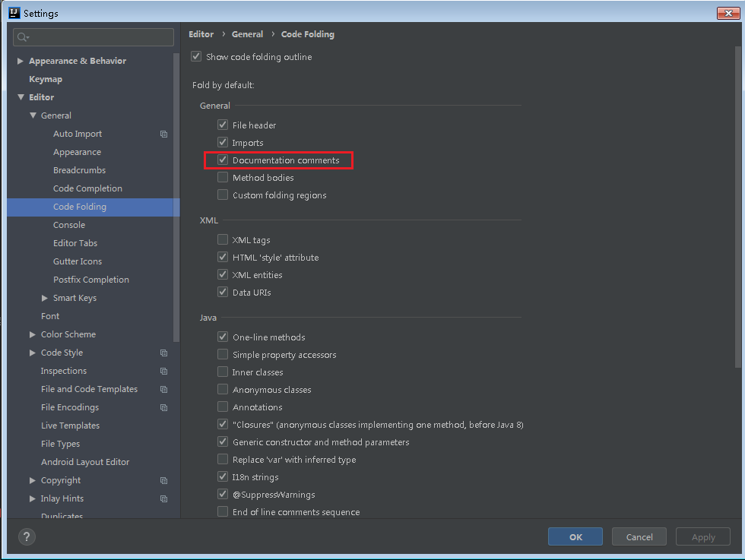Image resolution: width=745 pixels, height=560 pixels.
Task: Open the Help icon at bottom left
Action: pos(26,536)
